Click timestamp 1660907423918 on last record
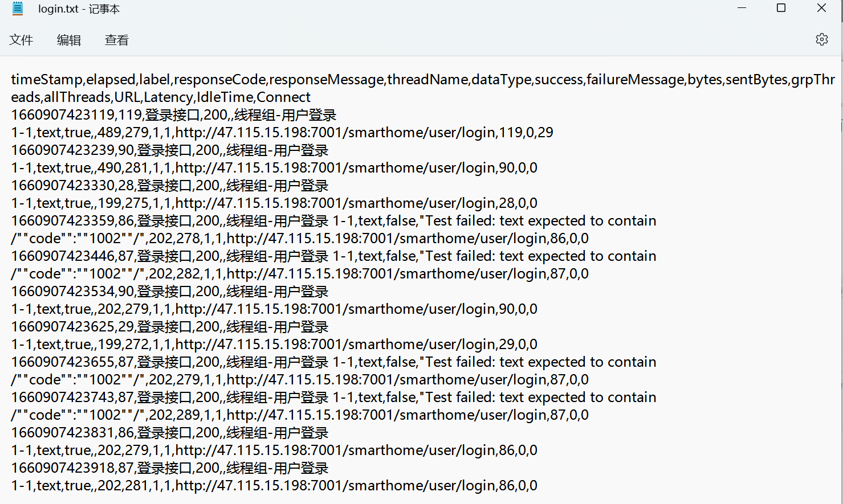Image resolution: width=843 pixels, height=504 pixels. pyautogui.click(x=63, y=468)
